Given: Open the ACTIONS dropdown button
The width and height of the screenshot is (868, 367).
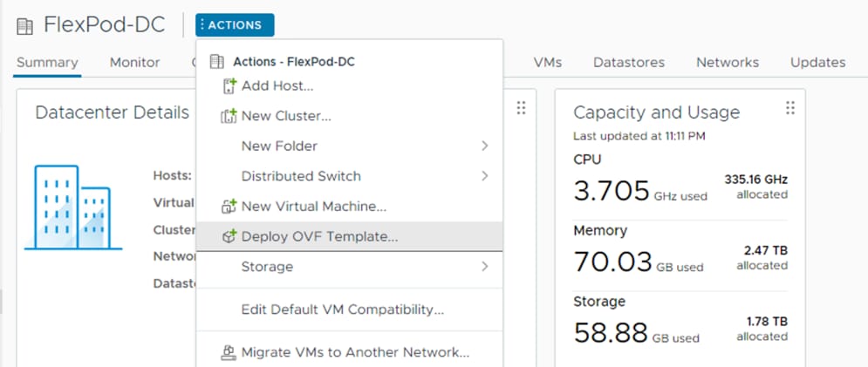Looking at the screenshot, I should 236,25.
